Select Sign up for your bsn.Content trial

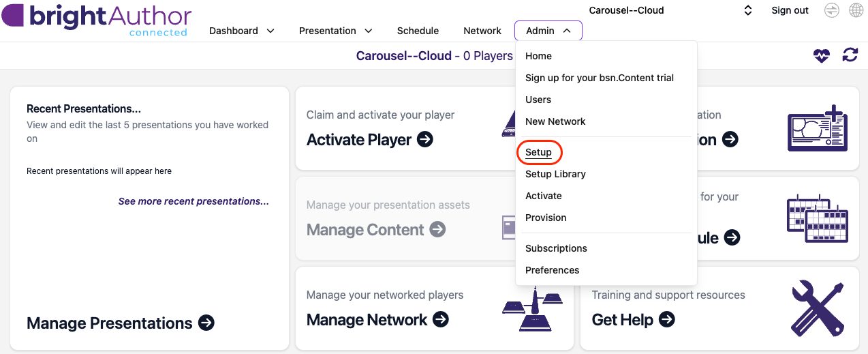click(600, 78)
